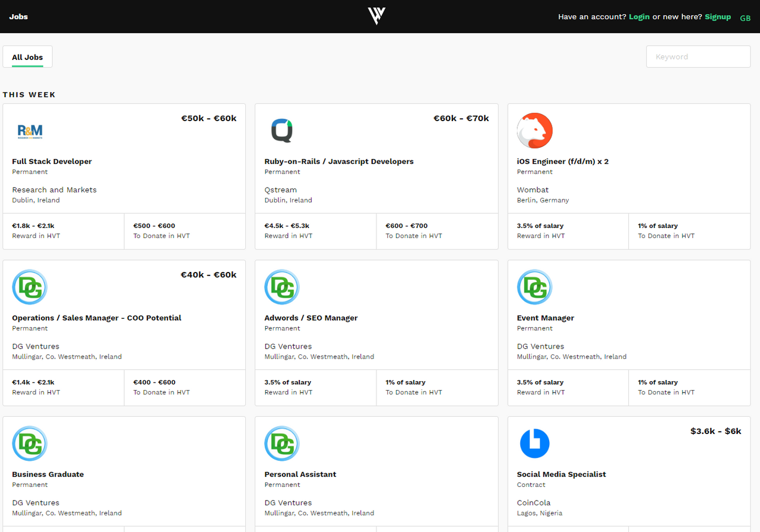The height and width of the screenshot is (532, 760).
Task: Click DG logo on Personal Assistant card
Action: pyautogui.click(x=282, y=444)
